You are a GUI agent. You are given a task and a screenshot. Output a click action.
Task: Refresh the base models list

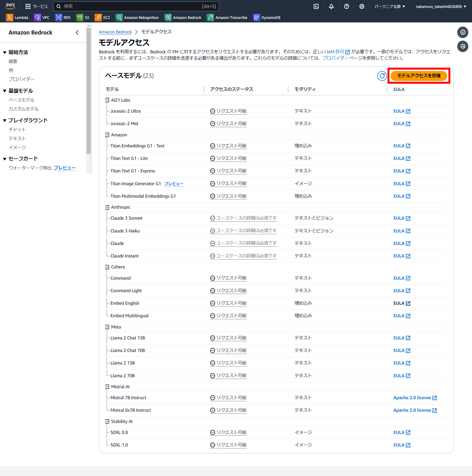pyautogui.click(x=382, y=76)
